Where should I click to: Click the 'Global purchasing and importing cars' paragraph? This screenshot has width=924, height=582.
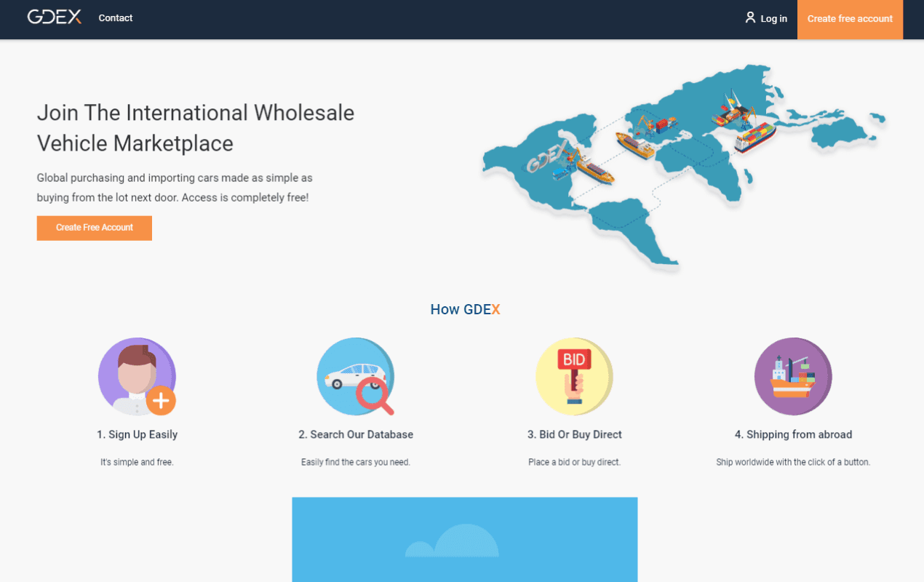(175, 188)
